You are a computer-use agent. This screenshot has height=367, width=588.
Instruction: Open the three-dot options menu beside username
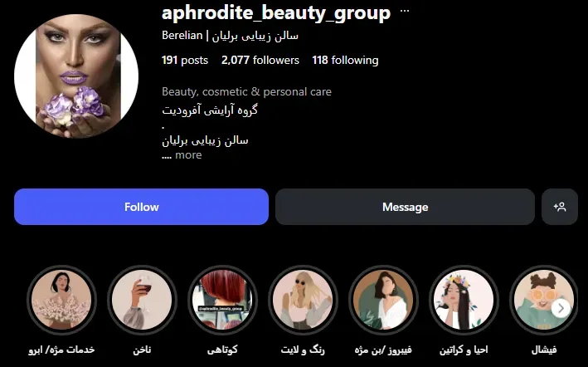405,11
